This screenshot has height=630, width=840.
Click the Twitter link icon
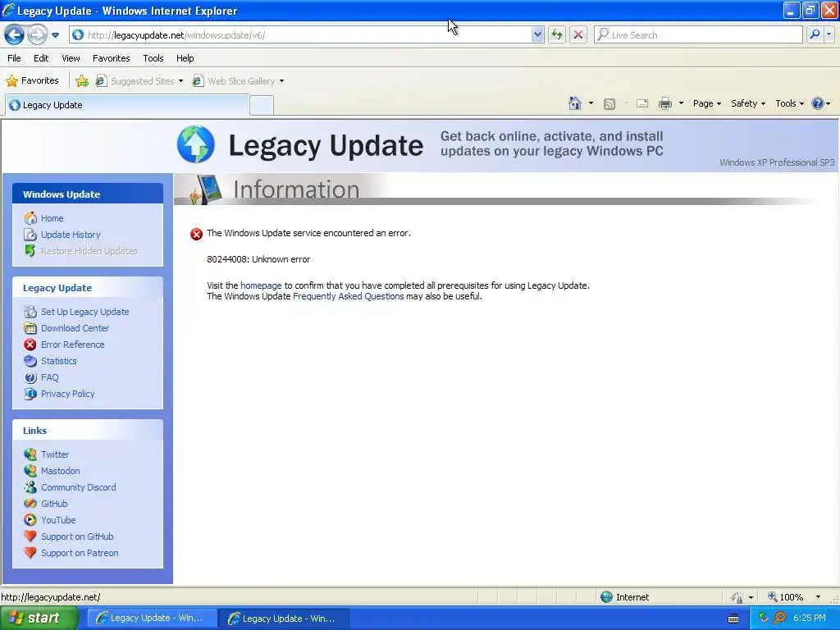pos(30,454)
